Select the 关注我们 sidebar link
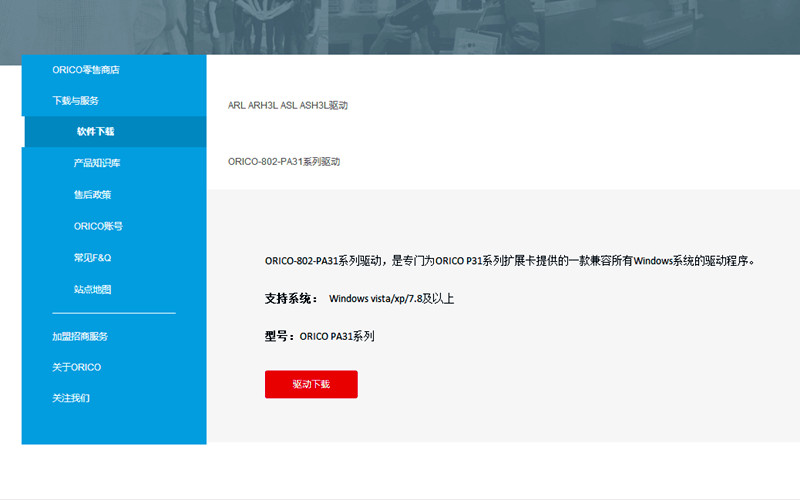The image size is (800, 500). pos(71,397)
